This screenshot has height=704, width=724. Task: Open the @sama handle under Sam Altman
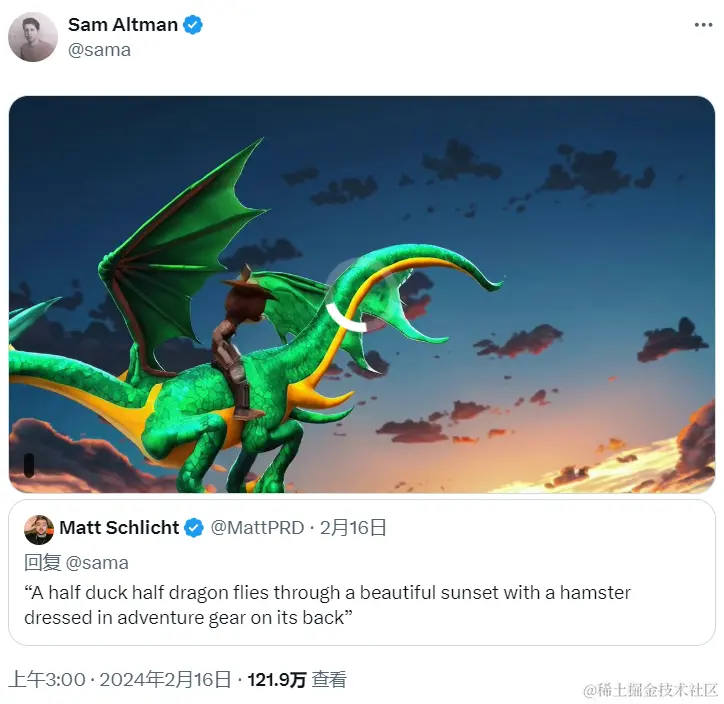coord(99,50)
